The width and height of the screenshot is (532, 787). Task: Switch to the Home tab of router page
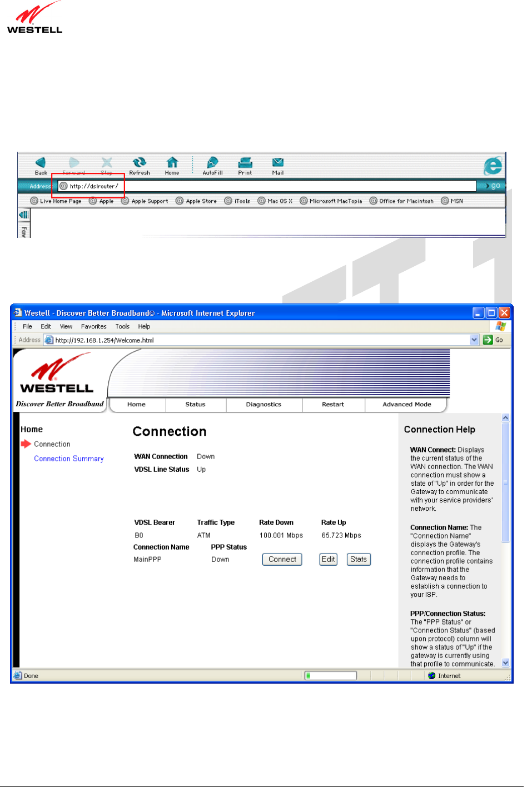point(136,405)
